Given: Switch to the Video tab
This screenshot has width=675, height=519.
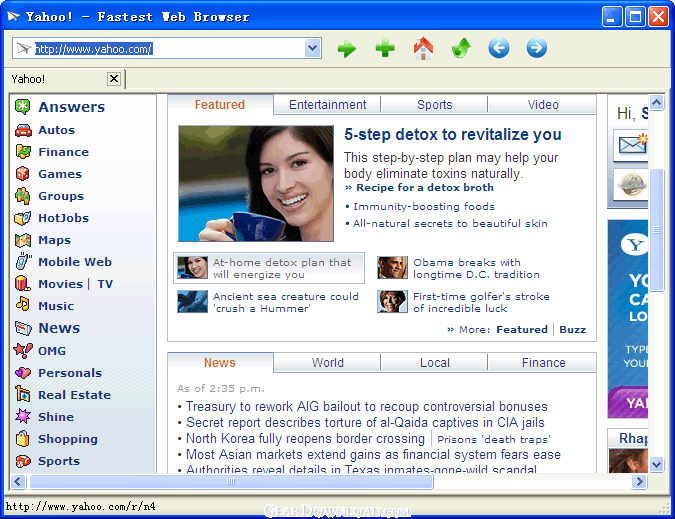Looking at the screenshot, I should [543, 105].
